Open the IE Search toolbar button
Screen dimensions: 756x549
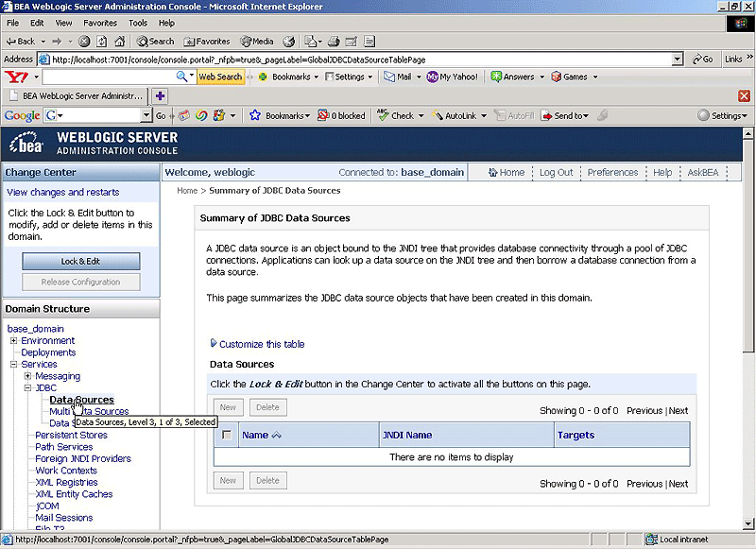155,42
